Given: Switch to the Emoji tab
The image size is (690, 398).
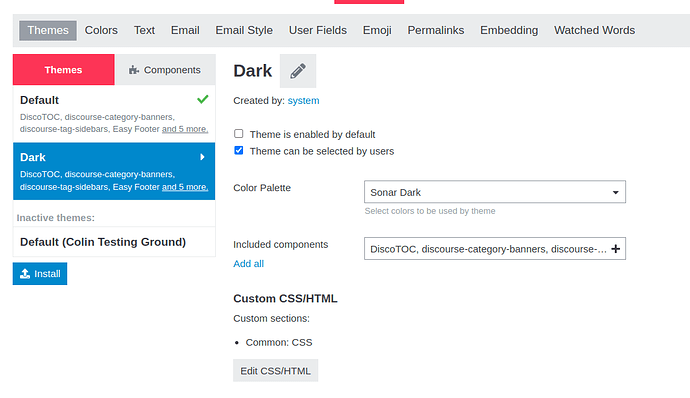Looking at the screenshot, I should pos(377,30).
